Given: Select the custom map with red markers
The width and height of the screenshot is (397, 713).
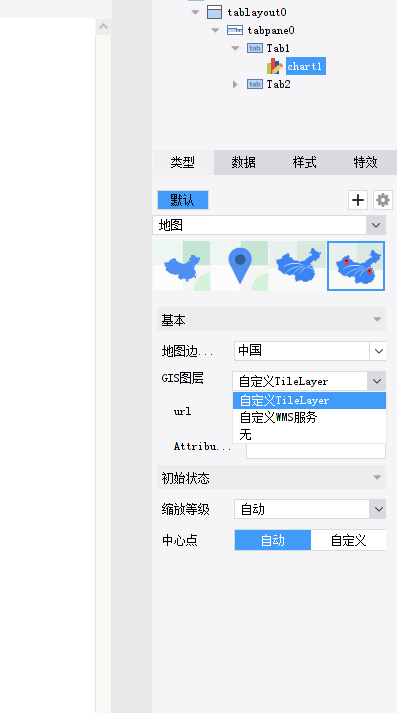Looking at the screenshot, I should tap(356, 266).
